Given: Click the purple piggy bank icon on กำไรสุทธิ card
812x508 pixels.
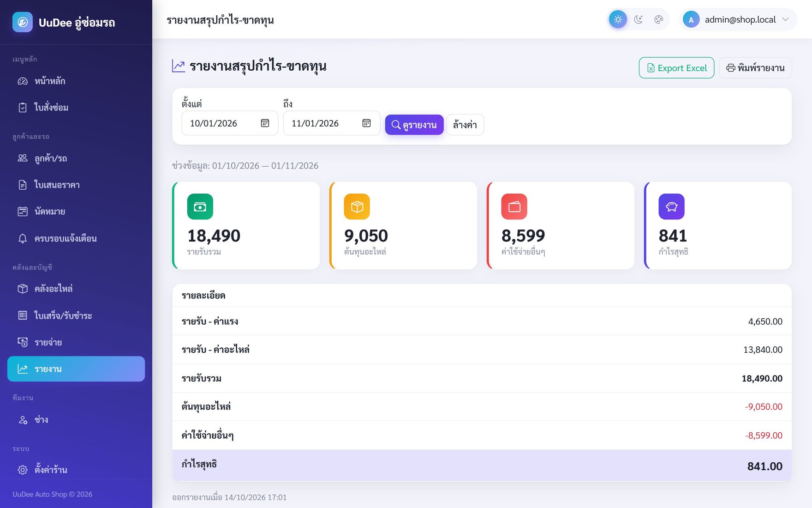Looking at the screenshot, I should coord(672,206).
